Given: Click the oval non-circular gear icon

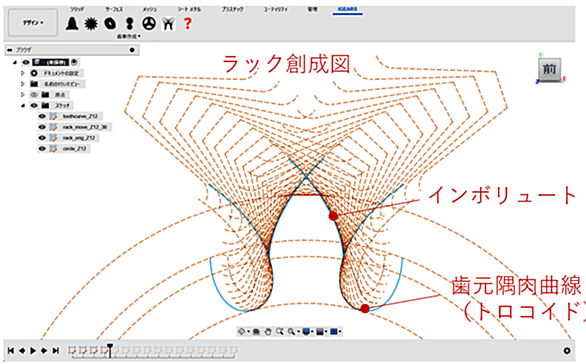Looking at the screenshot, I should click(110, 24).
